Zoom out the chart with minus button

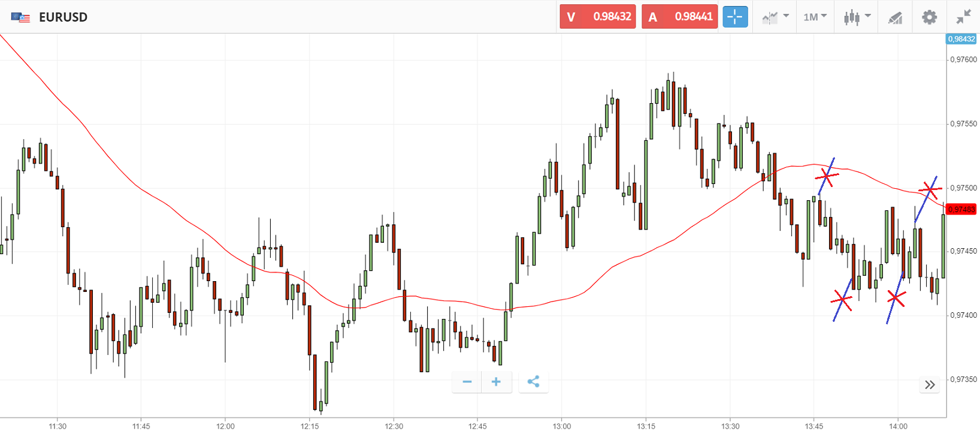(467, 382)
